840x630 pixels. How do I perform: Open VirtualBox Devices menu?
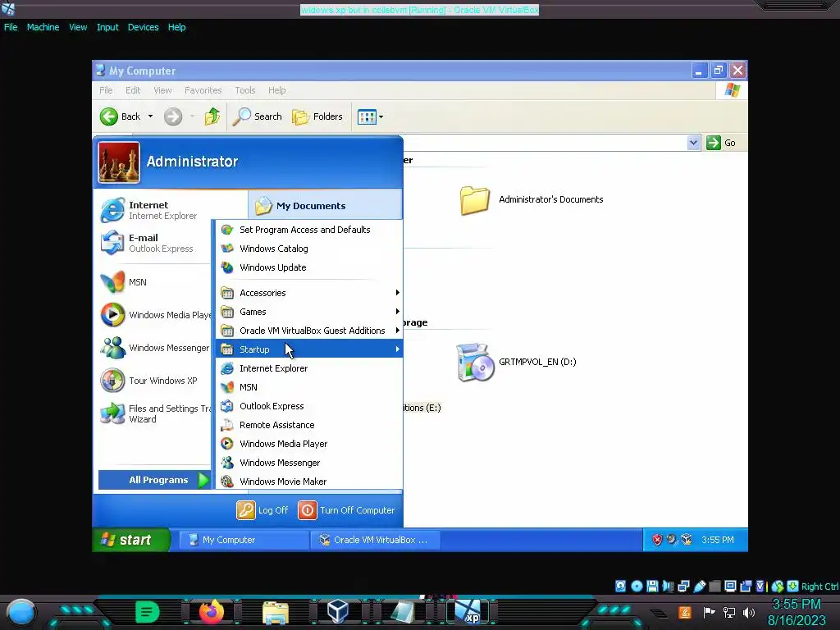point(143,27)
